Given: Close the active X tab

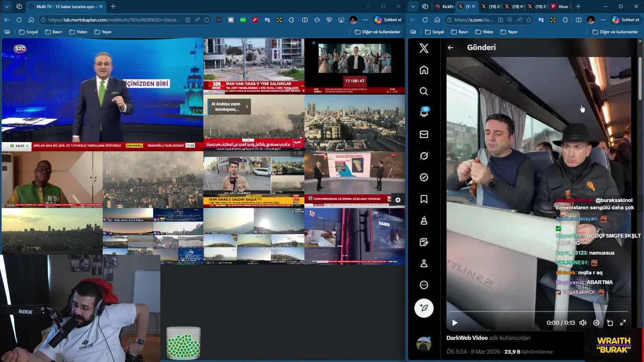Looking at the screenshot, I should pyautogui.click(x=473, y=7).
